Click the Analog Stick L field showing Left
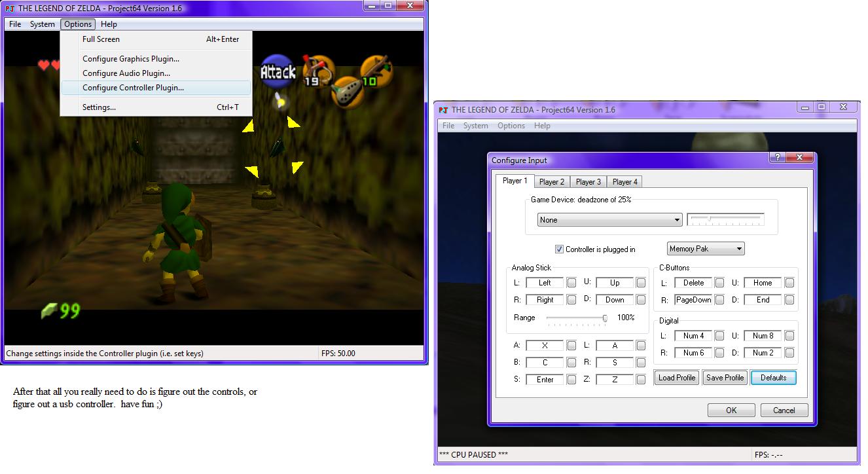868x474 pixels. coord(545,283)
